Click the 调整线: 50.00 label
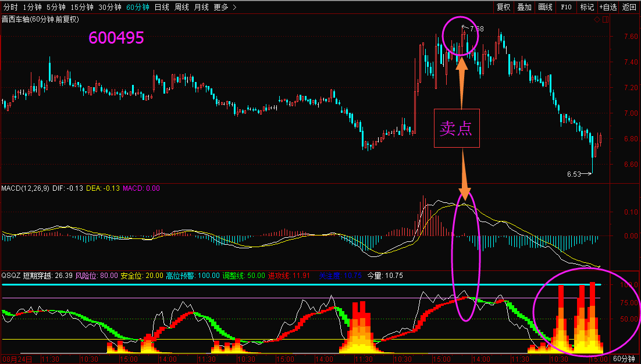Screen dimensions: 641x364 244,276
